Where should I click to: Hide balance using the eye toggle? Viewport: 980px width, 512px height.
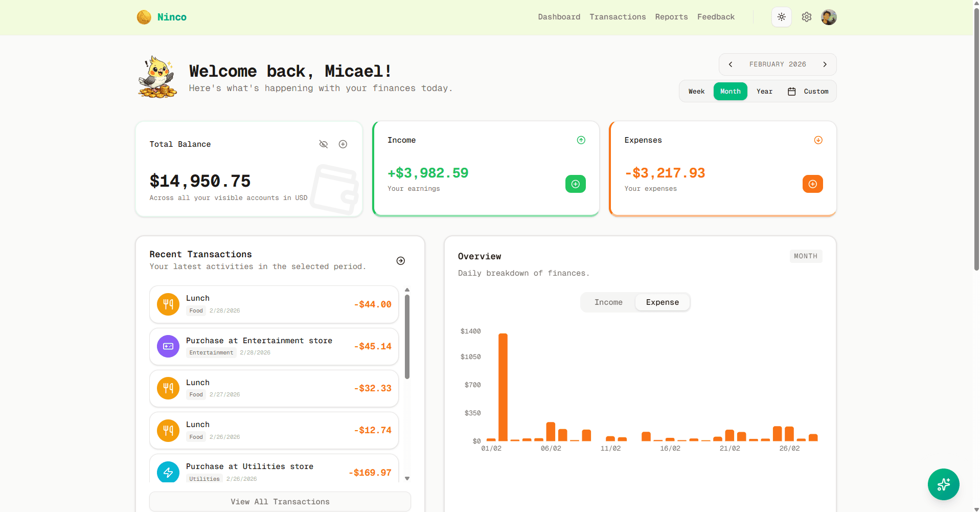(323, 144)
